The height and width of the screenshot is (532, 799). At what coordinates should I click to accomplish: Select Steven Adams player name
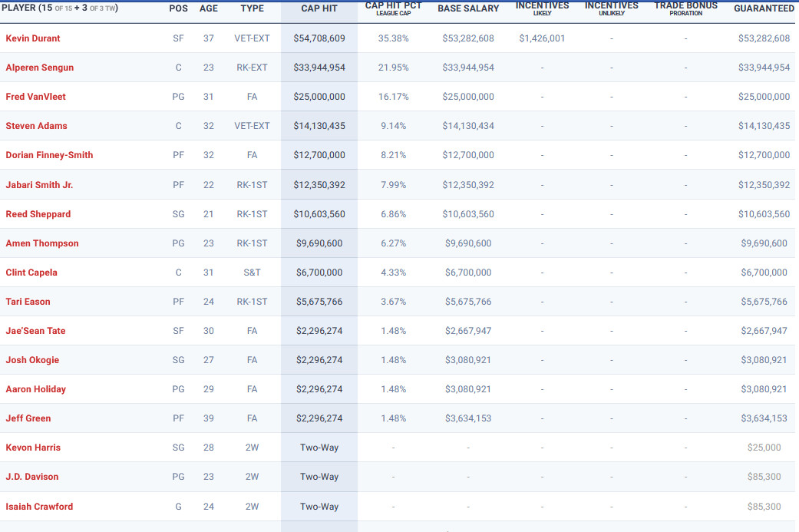36,126
